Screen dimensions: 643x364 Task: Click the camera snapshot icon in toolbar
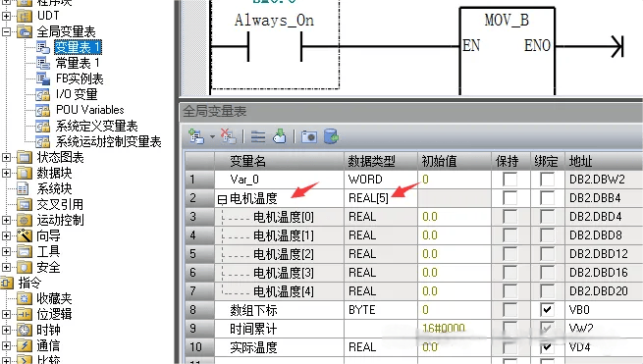(x=309, y=136)
